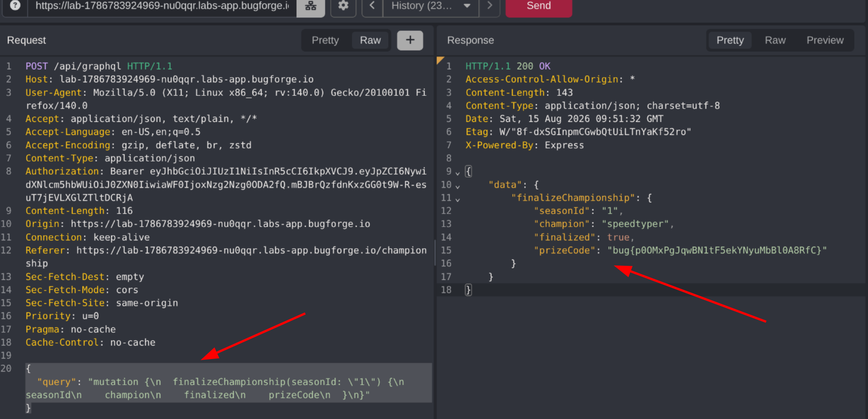Viewport: 868px width, 419px height.
Task: Switch Request view to Pretty
Action: tap(325, 40)
